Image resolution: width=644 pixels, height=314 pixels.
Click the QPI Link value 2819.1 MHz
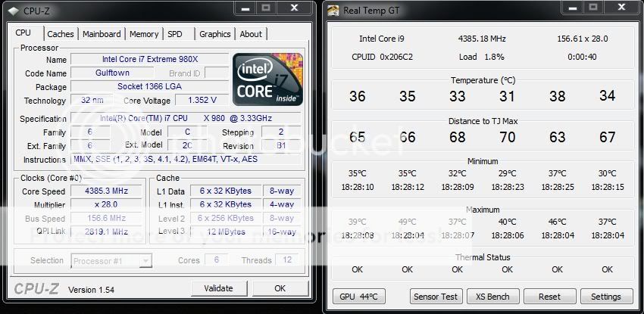pos(106,232)
